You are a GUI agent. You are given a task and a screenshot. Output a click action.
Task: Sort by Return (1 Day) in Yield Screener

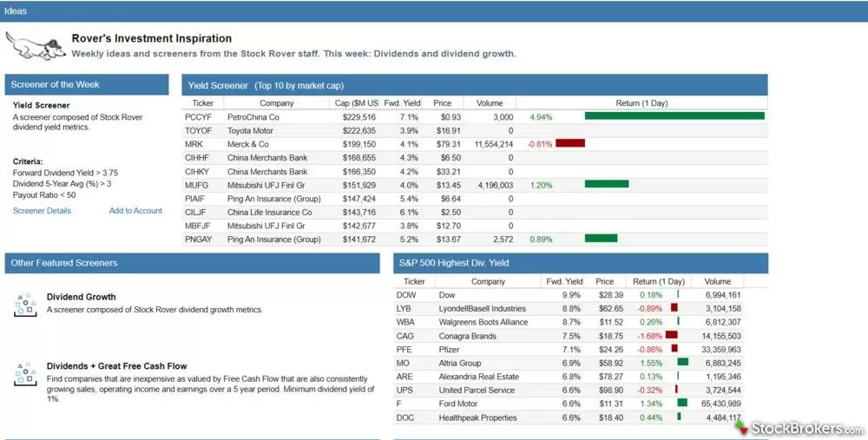(x=641, y=103)
